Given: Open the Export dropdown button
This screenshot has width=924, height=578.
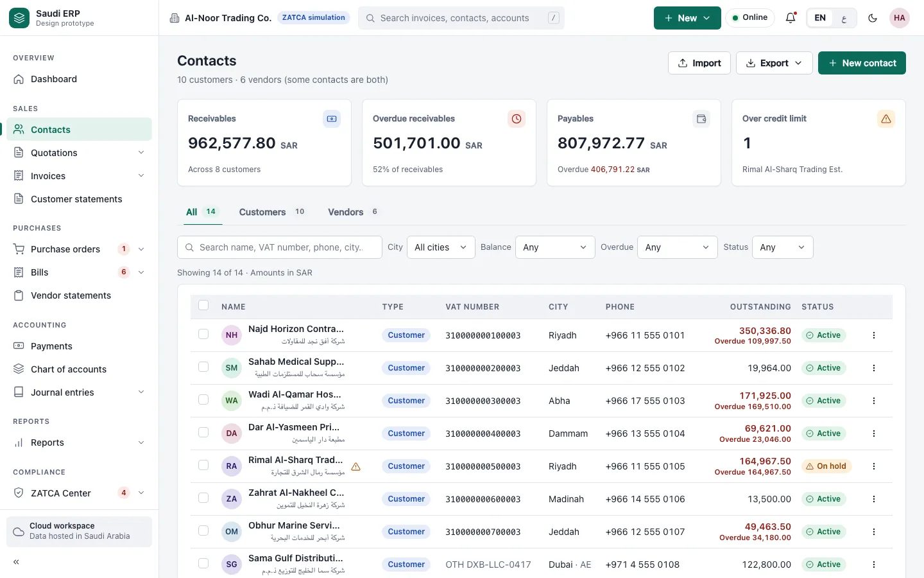Looking at the screenshot, I should click(774, 63).
